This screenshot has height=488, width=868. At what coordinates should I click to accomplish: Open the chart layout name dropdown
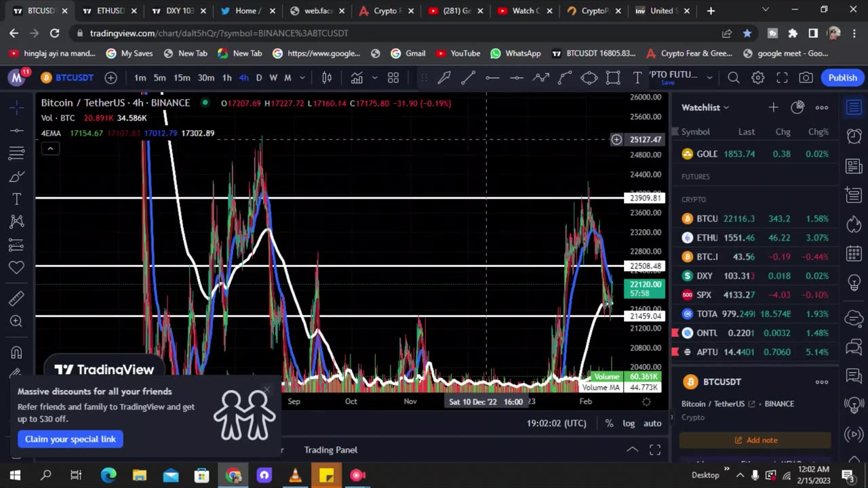(709, 78)
